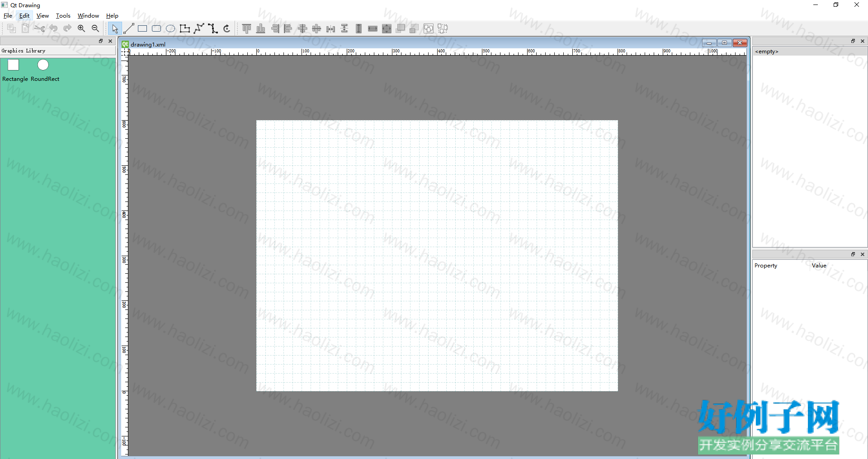Click the Undo arrow icon
The height and width of the screenshot is (459, 868).
click(54, 28)
